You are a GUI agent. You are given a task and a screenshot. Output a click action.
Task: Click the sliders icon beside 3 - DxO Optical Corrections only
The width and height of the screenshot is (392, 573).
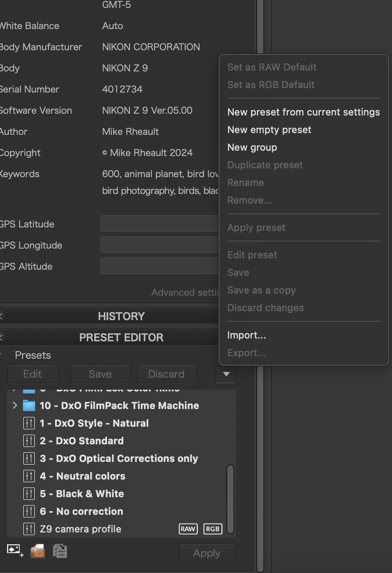(29, 458)
